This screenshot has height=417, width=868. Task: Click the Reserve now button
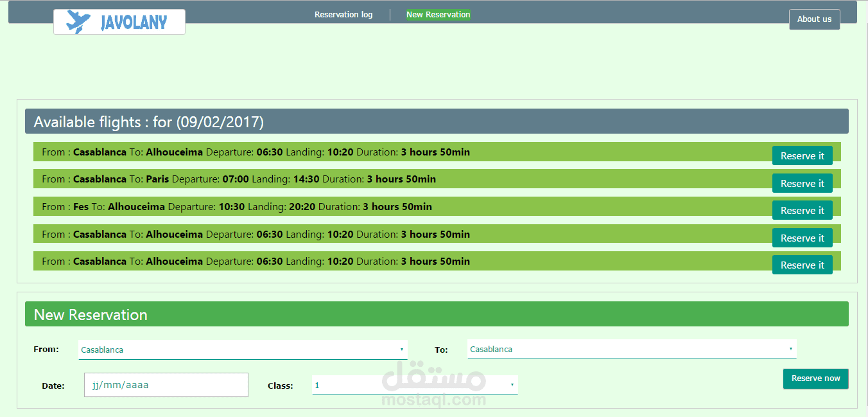click(815, 378)
